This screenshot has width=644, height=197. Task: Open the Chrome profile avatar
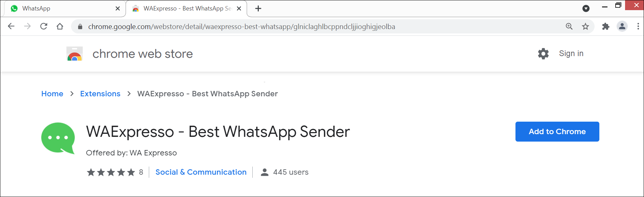(622, 26)
